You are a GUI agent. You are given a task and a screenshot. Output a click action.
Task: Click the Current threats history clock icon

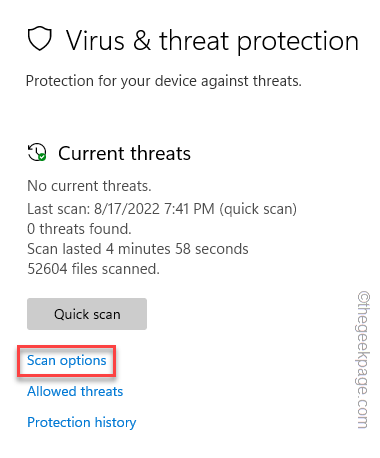(x=37, y=152)
